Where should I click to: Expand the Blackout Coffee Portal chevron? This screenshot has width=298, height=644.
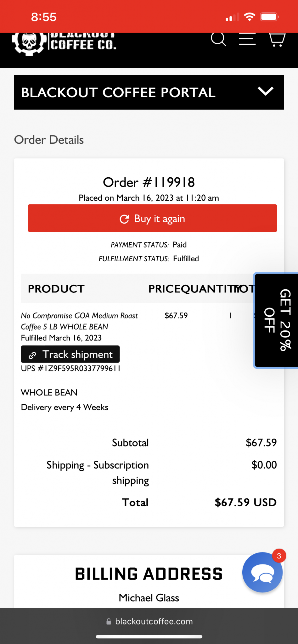click(266, 92)
